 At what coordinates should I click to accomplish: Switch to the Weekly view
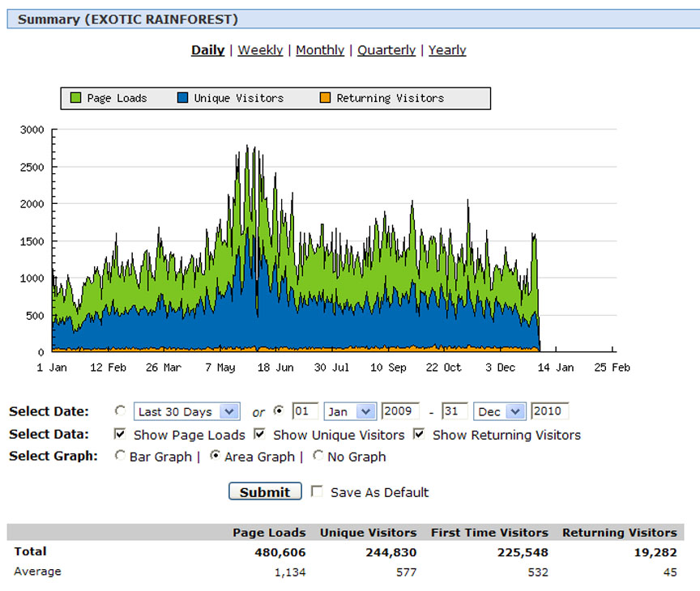pos(260,50)
